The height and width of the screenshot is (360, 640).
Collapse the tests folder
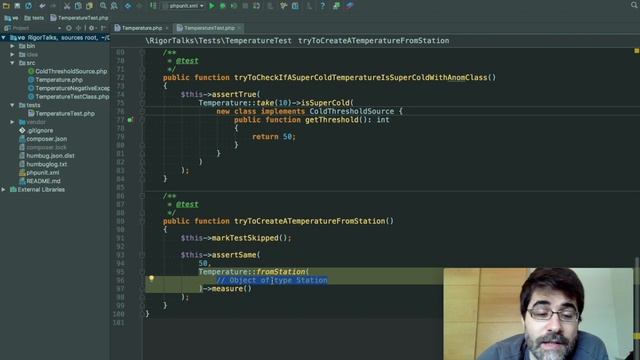[12, 105]
